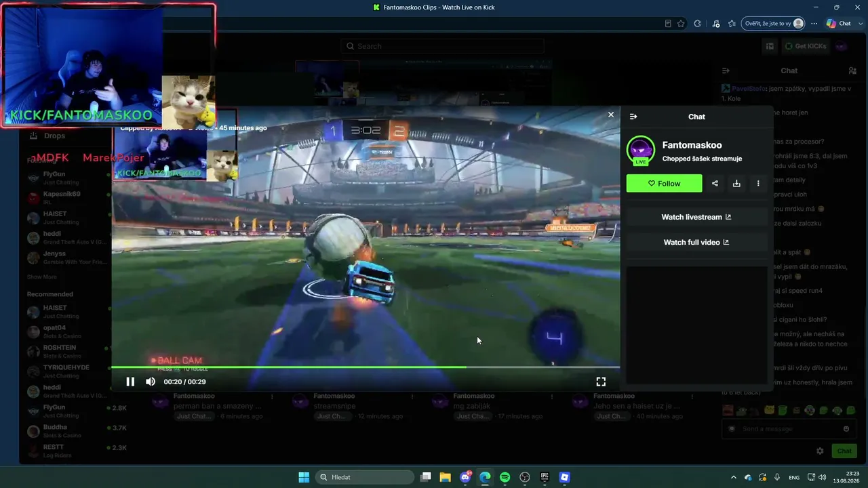Open chat users list icon
This screenshot has height=488, width=868.
coord(852,70)
